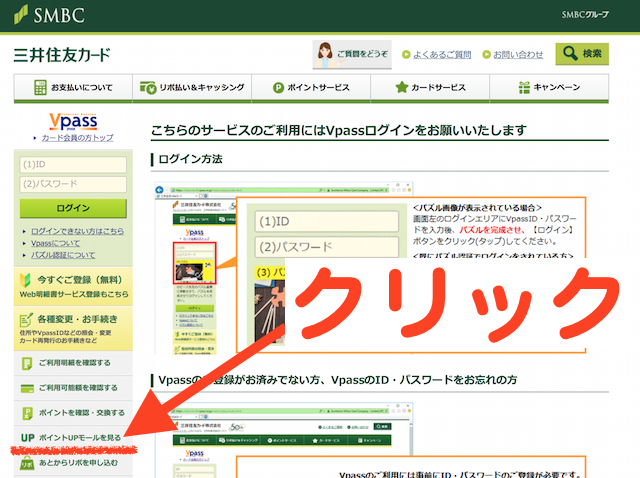The height and width of the screenshot is (478, 640).
Task: Open キャンペーン menu tab
Action: tap(549, 88)
